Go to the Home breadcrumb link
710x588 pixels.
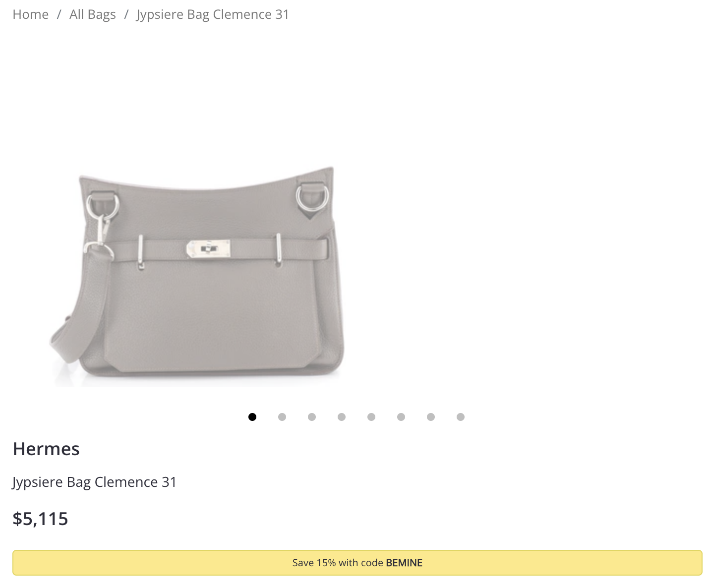(x=31, y=14)
